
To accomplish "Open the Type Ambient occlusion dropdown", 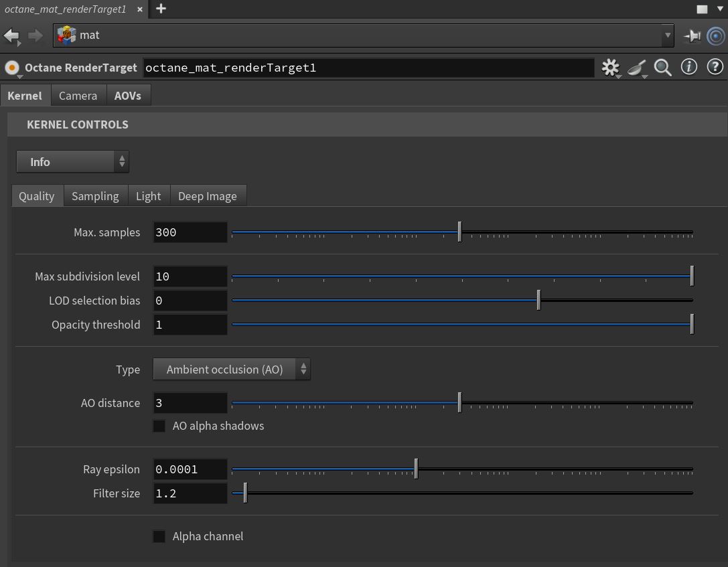I will point(231,370).
